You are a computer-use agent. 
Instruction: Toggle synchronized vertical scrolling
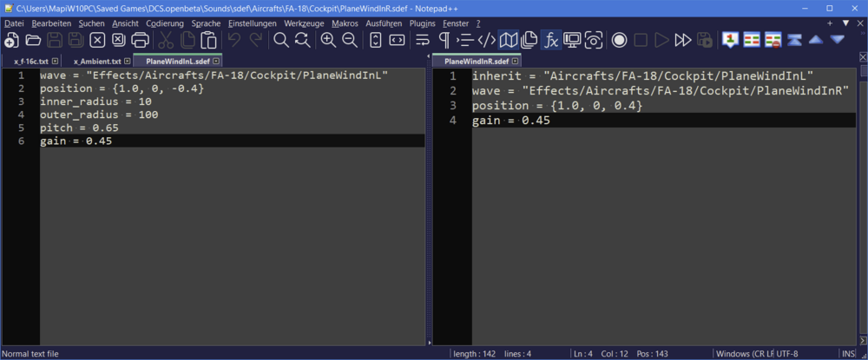click(x=376, y=40)
